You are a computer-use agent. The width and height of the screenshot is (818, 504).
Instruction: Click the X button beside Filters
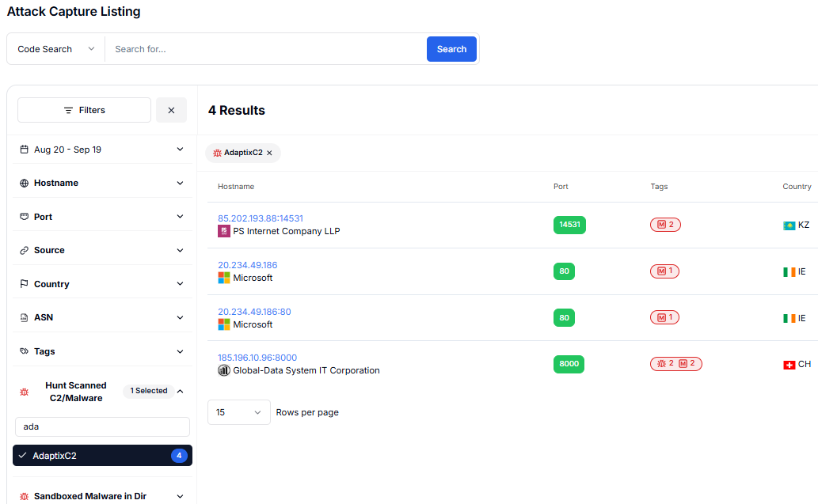point(171,110)
